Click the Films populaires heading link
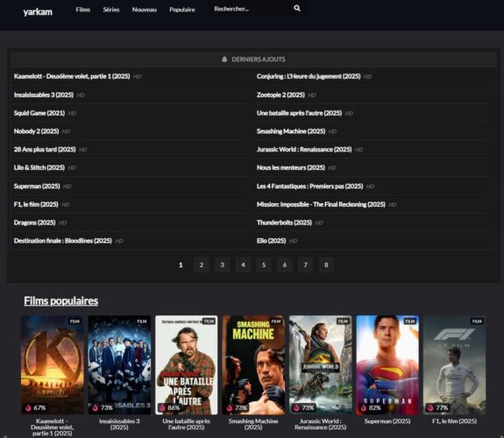Screen dimensions: 504x438 pyautogui.click(x=61, y=301)
